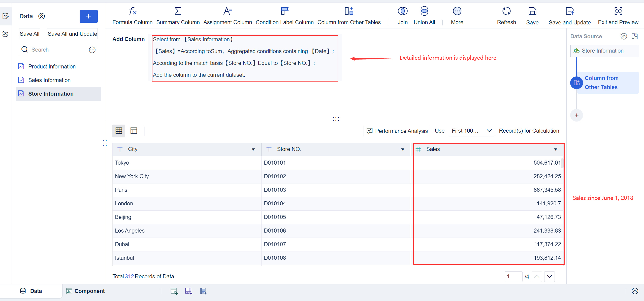The width and height of the screenshot is (644, 301).
Task: Click the data source update history icon
Action: (624, 36)
